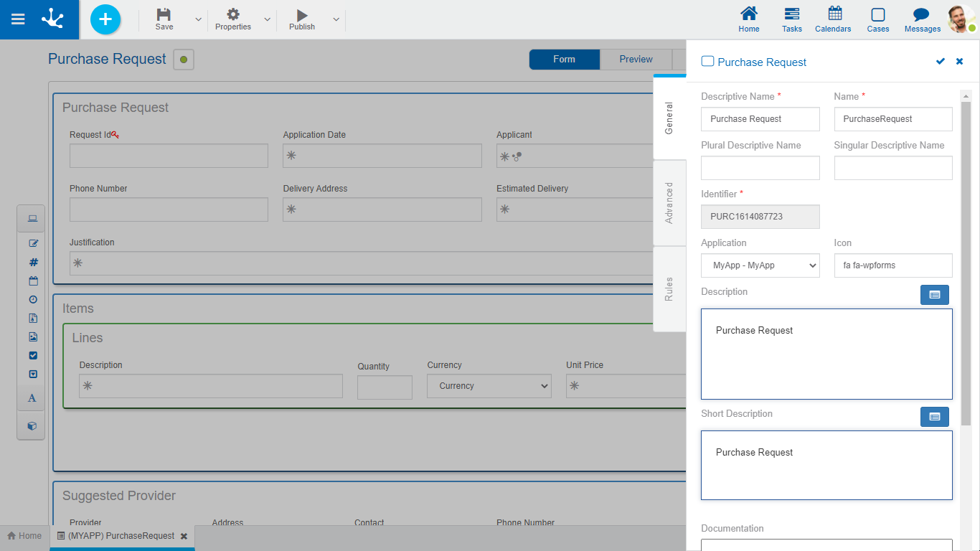Click the blue plus create button
Viewport: 980px width, 551px height.
pos(105,19)
